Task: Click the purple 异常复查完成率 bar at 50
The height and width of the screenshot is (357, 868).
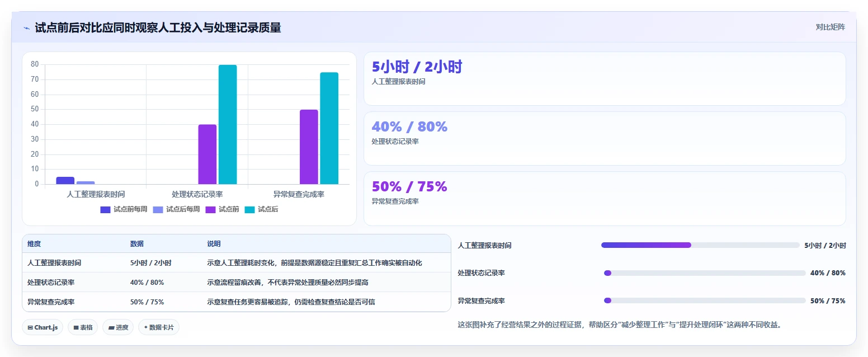Action: coord(309,147)
